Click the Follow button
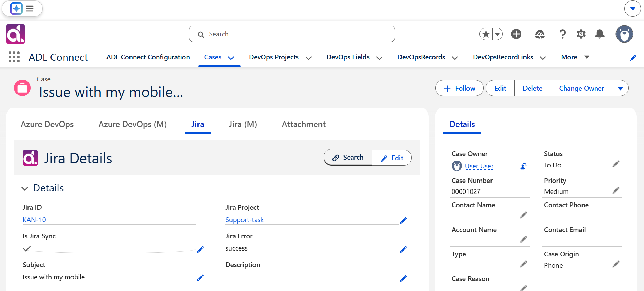644x291 pixels. pyautogui.click(x=459, y=88)
